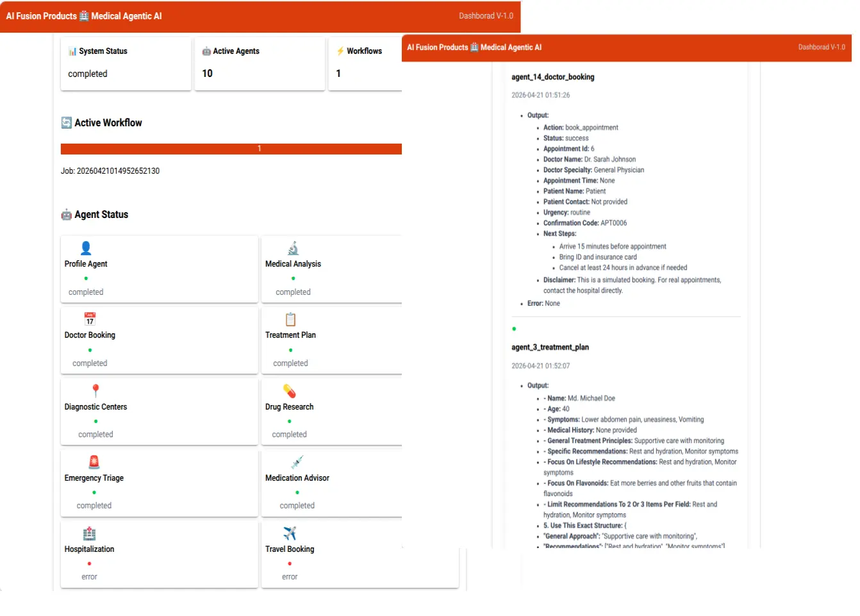Click 'Bring ID and insurance card' step
860x616 pixels.
pyautogui.click(x=598, y=257)
